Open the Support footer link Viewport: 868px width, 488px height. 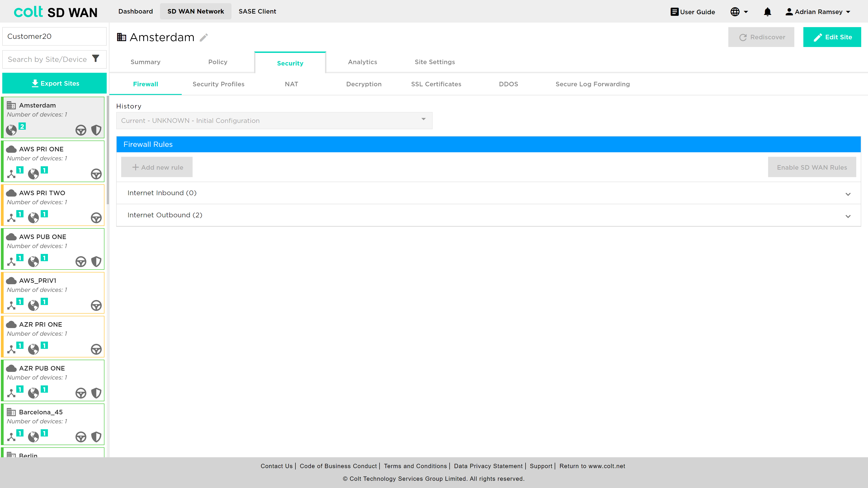click(541, 466)
